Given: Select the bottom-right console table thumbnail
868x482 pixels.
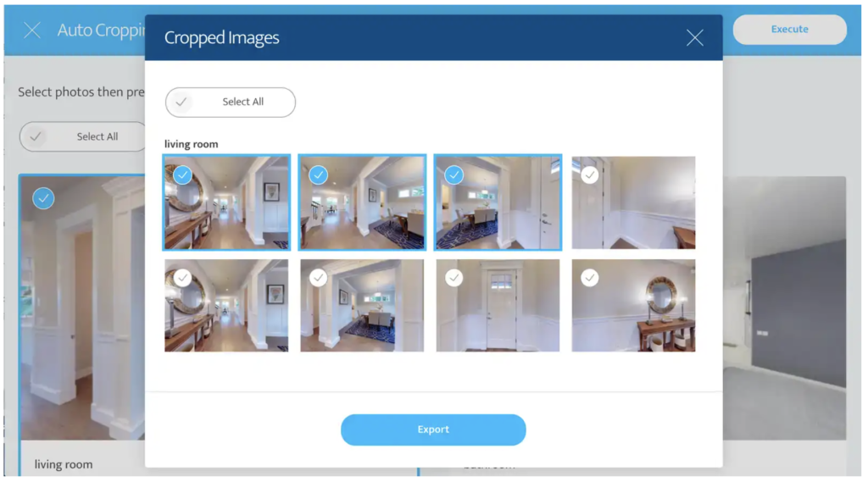Looking at the screenshot, I should (x=633, y=306).
